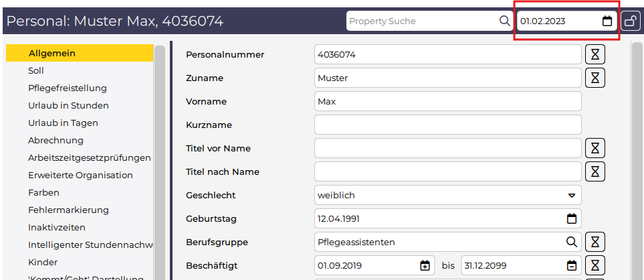Screen dimensions: 644x280
Task: Open the Pflegefreistellung section
Action: point(67,88)
